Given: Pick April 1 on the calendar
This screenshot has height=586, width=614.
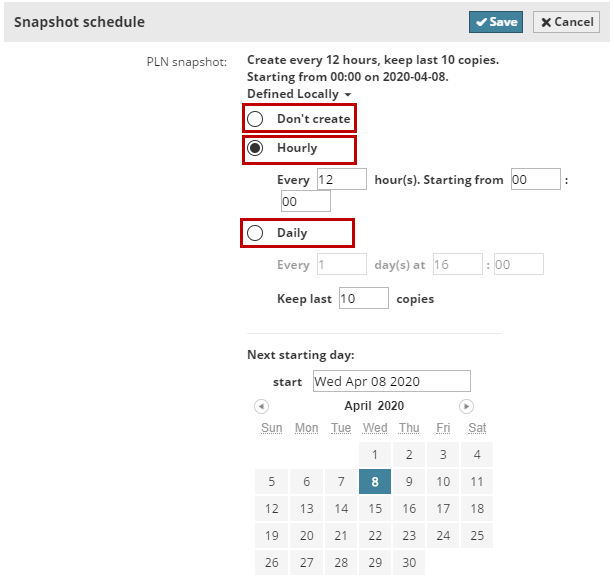Looking at the screenshot, I should [375, 454].
